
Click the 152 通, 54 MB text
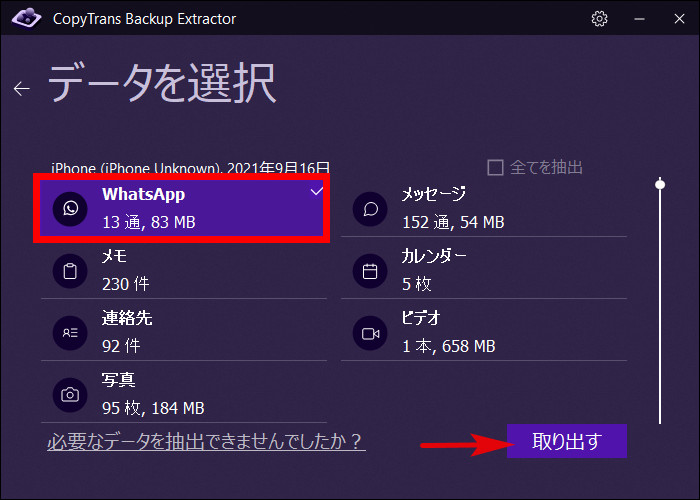point(453,222)
